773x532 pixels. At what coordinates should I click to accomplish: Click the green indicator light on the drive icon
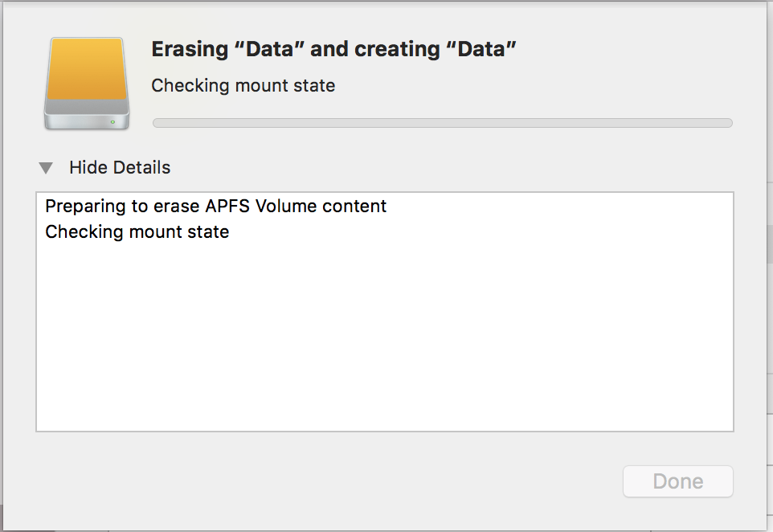coord(113,122)
